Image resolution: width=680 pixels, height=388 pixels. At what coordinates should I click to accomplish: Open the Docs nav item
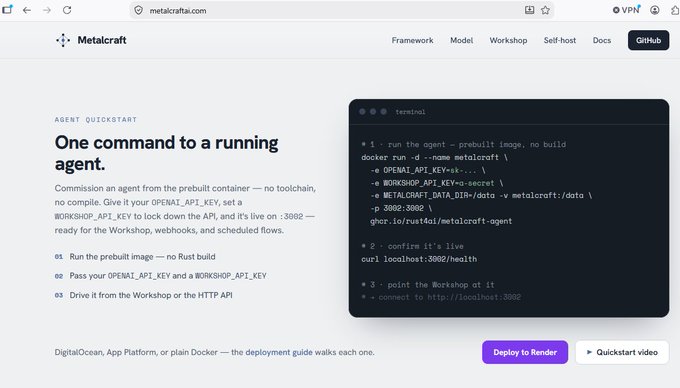602,40
